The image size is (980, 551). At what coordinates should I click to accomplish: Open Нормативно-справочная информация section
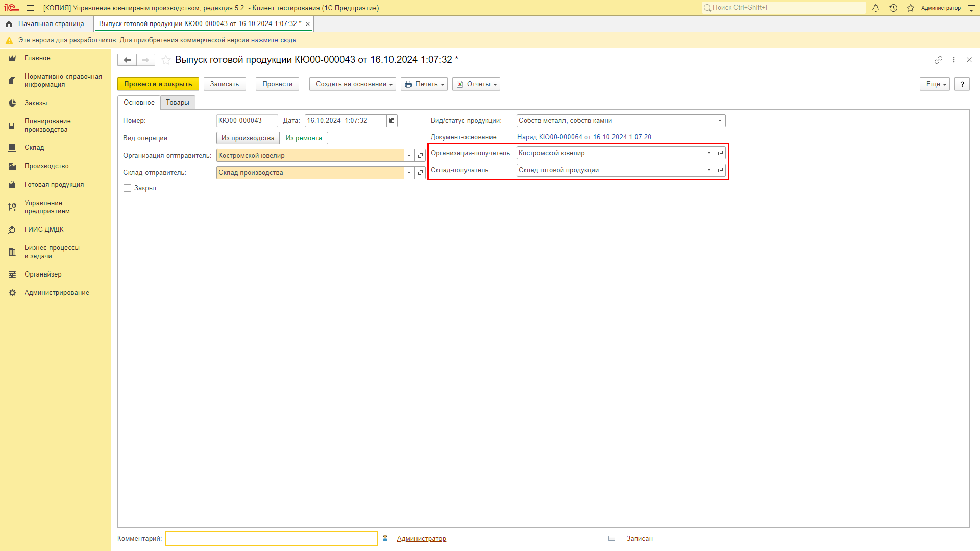coord(55,81)
